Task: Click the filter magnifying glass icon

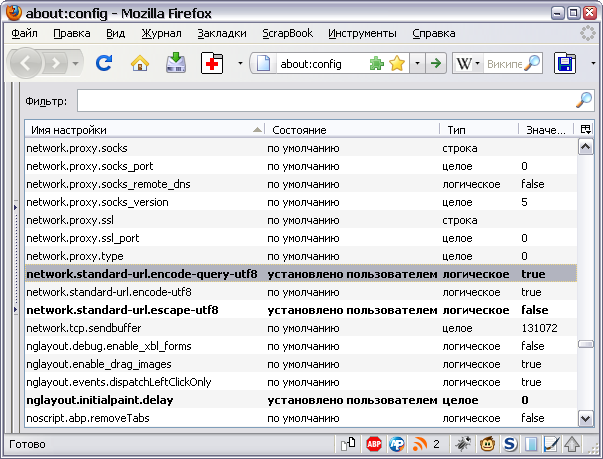Action: 584,100
